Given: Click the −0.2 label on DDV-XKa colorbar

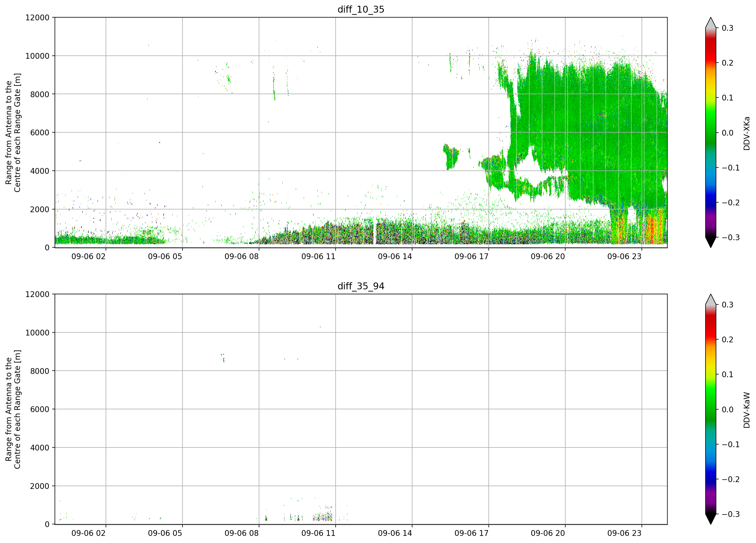Looking at the screenshot, I should 731,203.
